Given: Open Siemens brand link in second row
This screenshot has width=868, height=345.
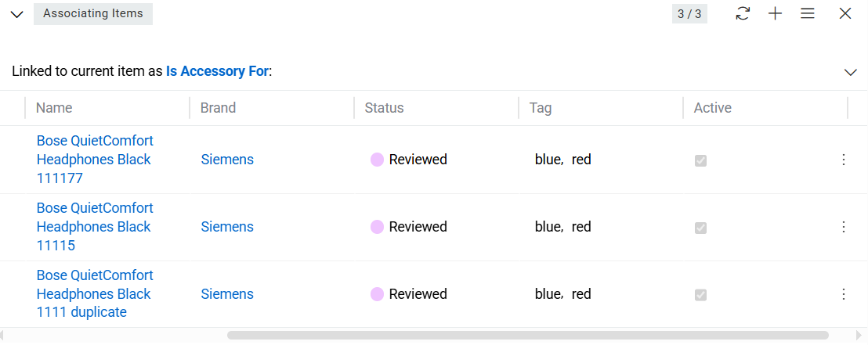Looking at the screenshot, I should point(227,227).
